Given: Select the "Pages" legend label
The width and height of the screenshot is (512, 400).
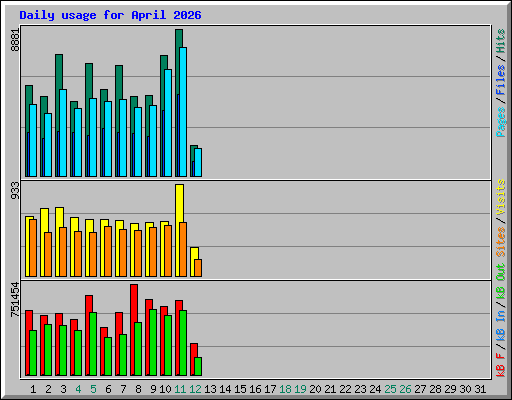Looking at the screenshot, I should click(x=501, y=122).
